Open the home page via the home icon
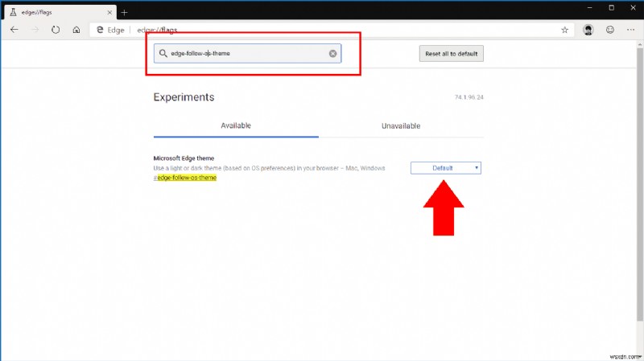The height and width of the screenshot is (361, 644). tap(76, 30)
